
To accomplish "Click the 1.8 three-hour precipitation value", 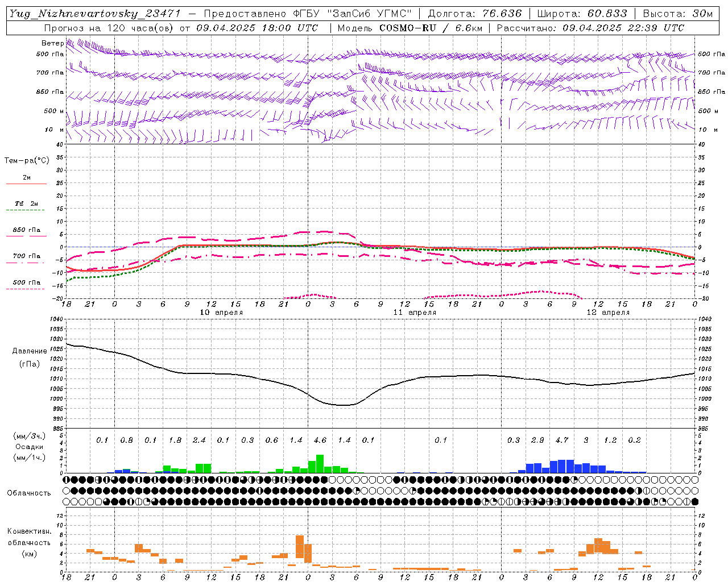I will (175, 440).
